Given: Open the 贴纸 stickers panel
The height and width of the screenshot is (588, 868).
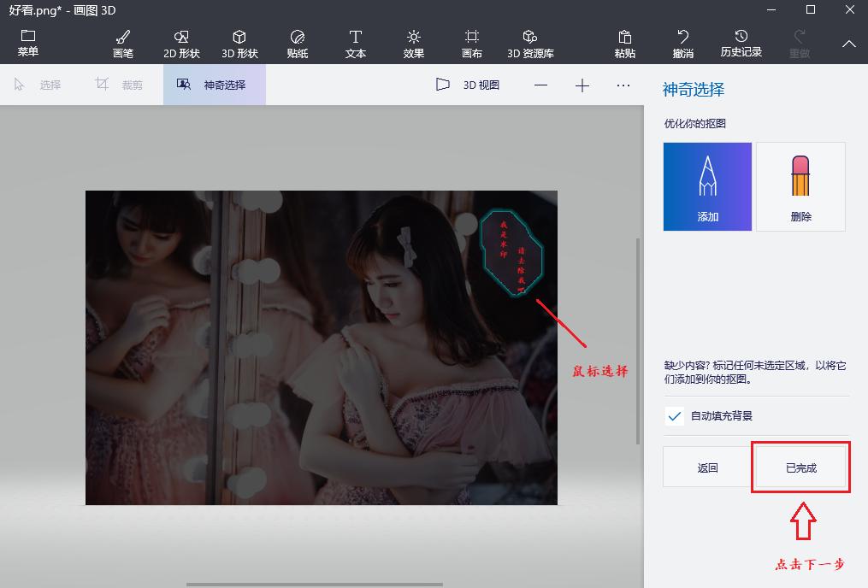Looking at the screenshot, I should pos(297,41).
